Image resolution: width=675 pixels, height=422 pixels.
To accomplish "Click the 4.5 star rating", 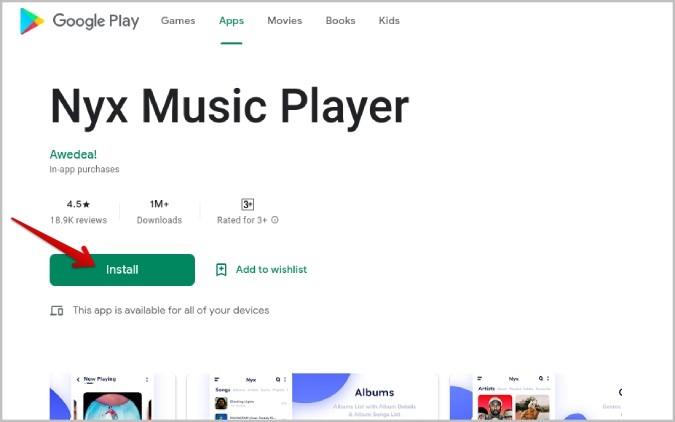I will point(78,204).
